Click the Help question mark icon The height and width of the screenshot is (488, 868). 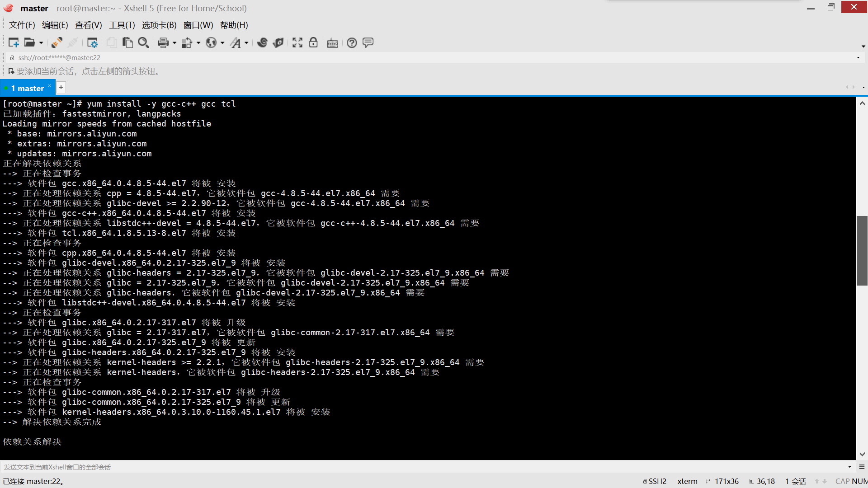(x=352, y=42)
